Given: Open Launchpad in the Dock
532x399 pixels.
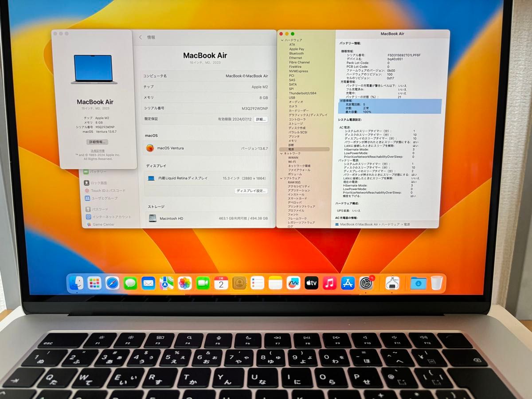Looking at the screenshot, I should (x=94, y=282).
